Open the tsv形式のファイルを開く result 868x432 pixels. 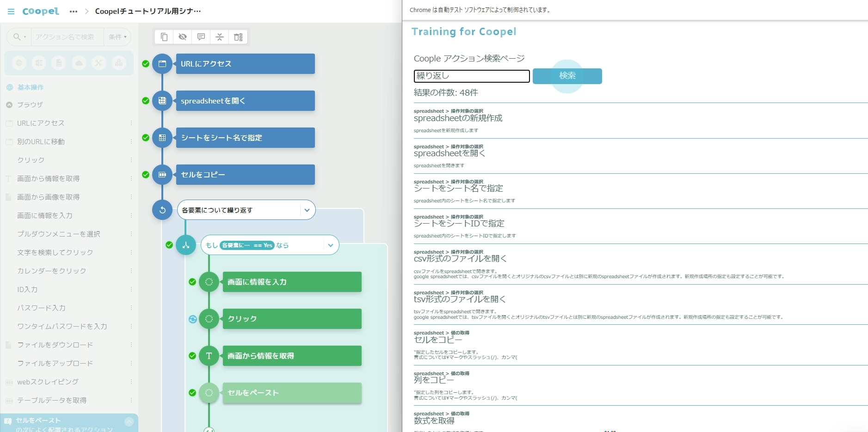click(460, 299)
